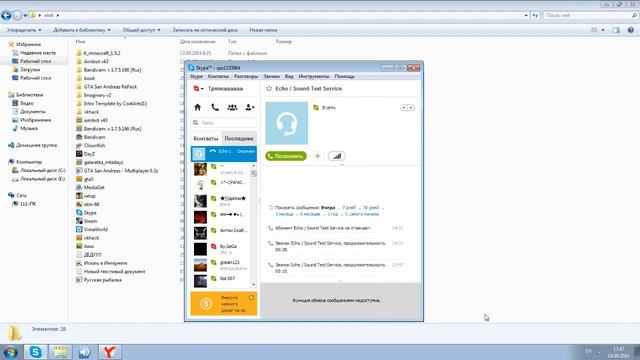
Task: Click the Explorer search box
Action: pyautogui.click(x=590, y=16)
